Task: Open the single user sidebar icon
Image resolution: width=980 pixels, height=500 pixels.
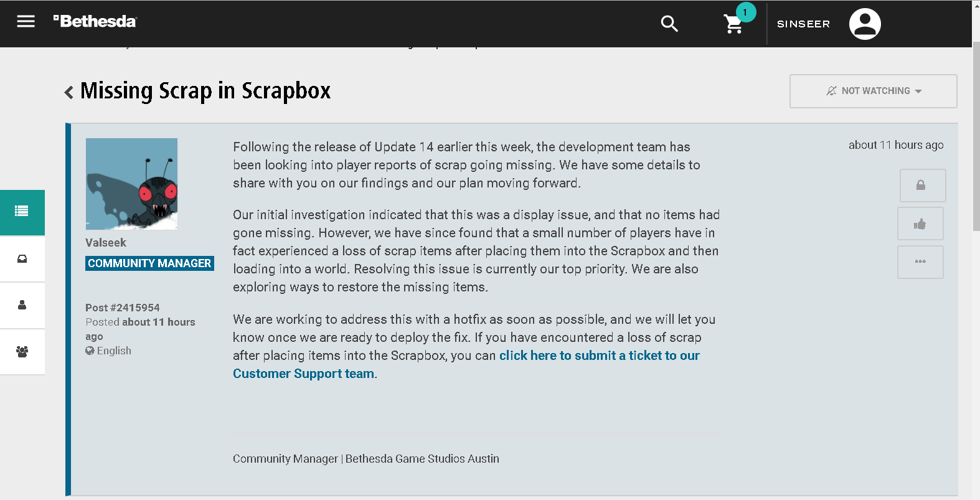Action: (22, 305)
